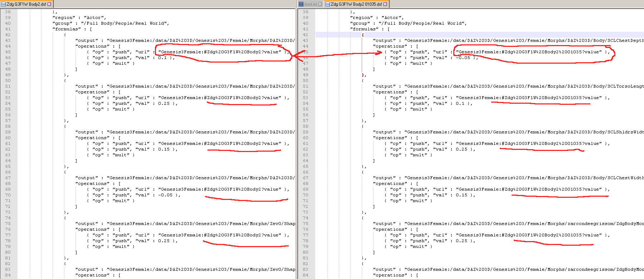Click line number 81 in the left pane margin
This screenshot has height=279, width=644.
point(8,258)
